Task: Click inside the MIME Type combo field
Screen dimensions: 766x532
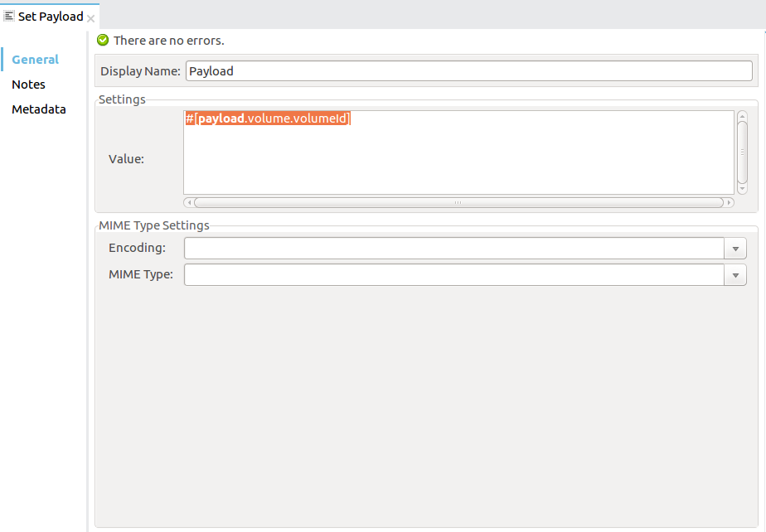Action: click(x=453, y=275)
